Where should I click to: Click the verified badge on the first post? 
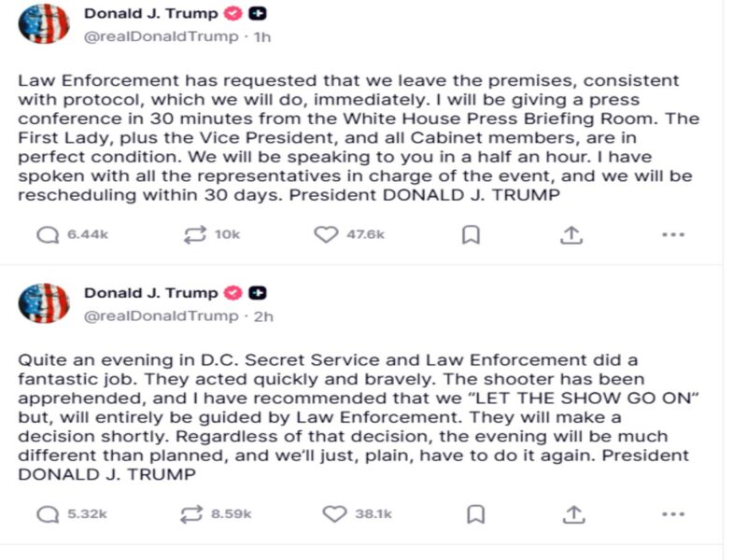coord(233,14)
